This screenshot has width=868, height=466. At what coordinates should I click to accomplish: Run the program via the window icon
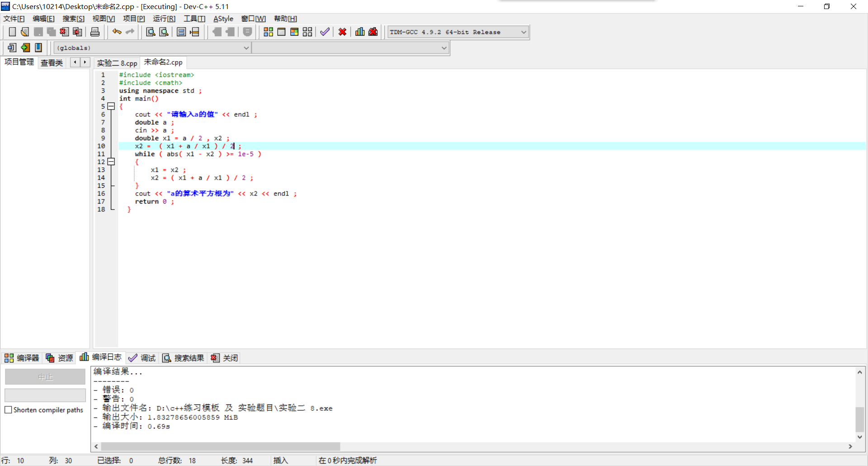[281, 32]
